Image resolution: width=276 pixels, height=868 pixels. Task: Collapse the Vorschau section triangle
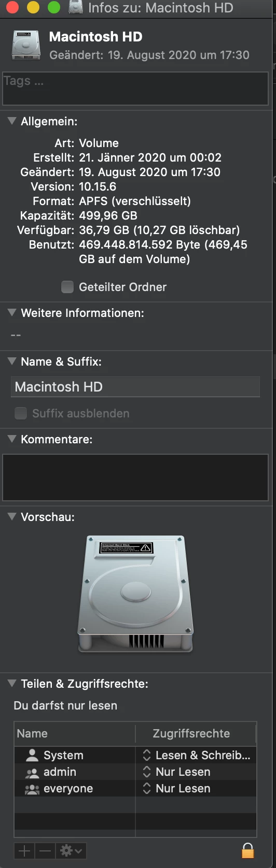12,516
